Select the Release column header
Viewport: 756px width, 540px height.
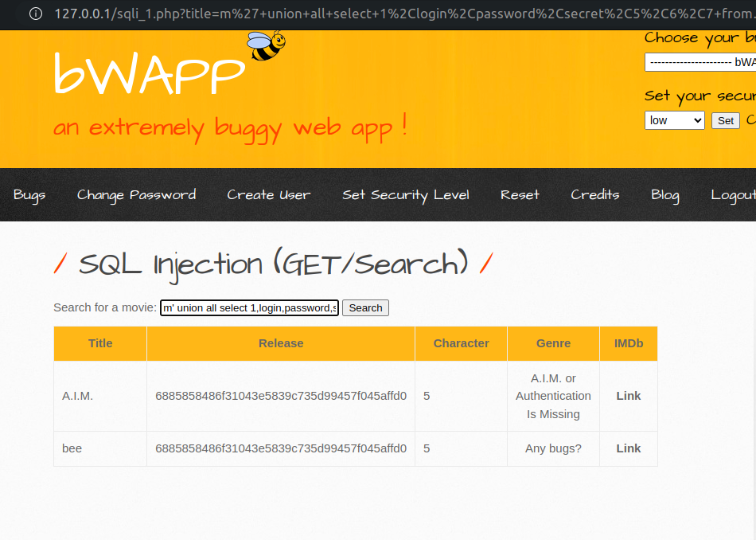click(281, 343)
